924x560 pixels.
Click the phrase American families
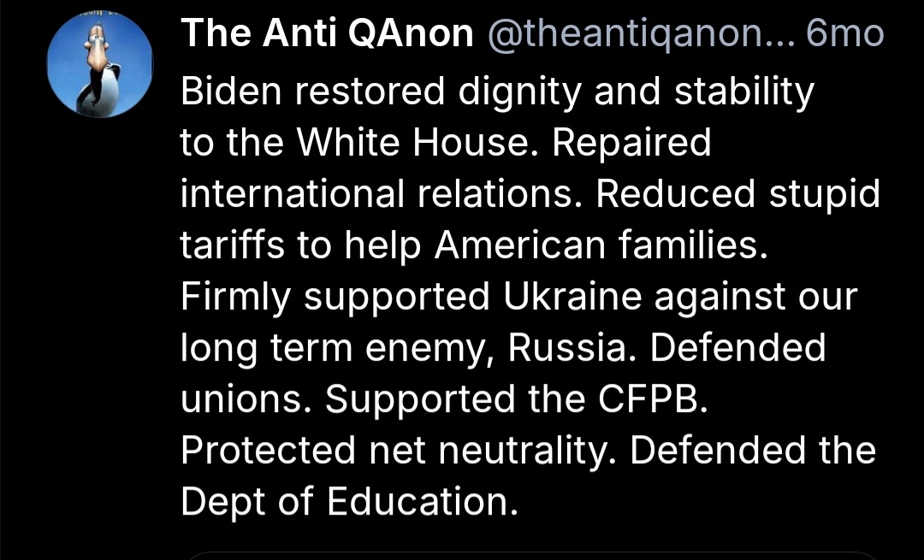pyautogui.click(x=597, y=245)
